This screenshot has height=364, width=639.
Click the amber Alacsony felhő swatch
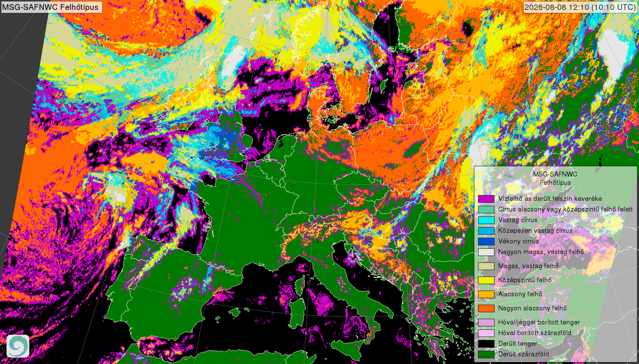(486, 294)
